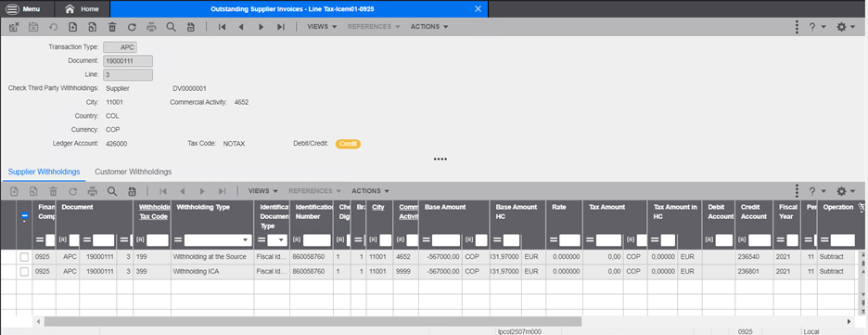Click the horizontal scrollbar thumb of the grid

313,321
